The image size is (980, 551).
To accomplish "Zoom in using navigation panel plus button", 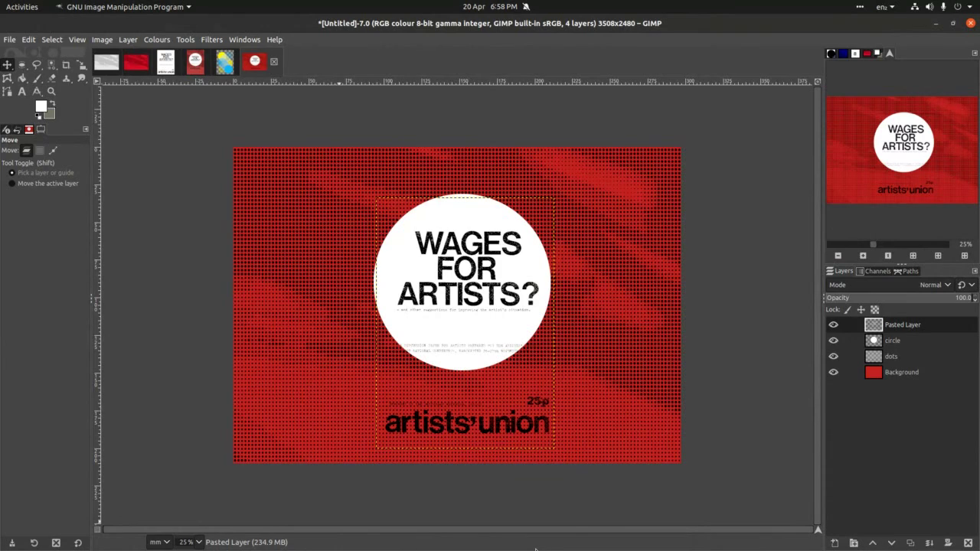I will (x=863, y=256).
